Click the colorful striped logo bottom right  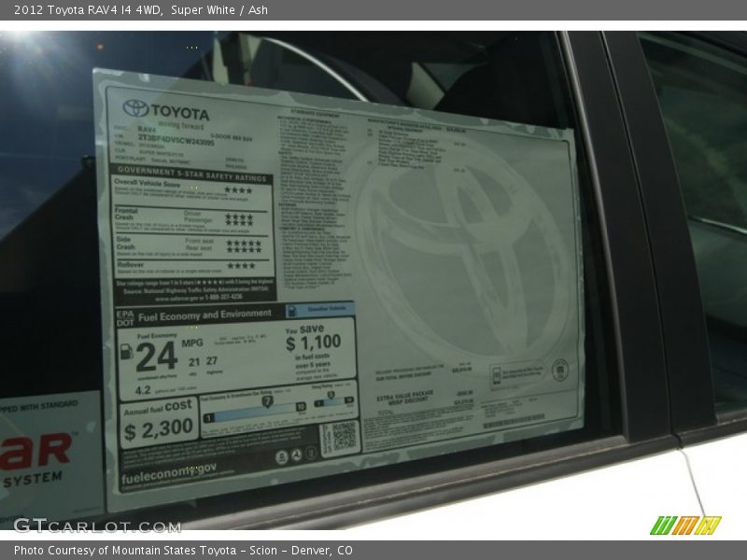tap(684, 525)
